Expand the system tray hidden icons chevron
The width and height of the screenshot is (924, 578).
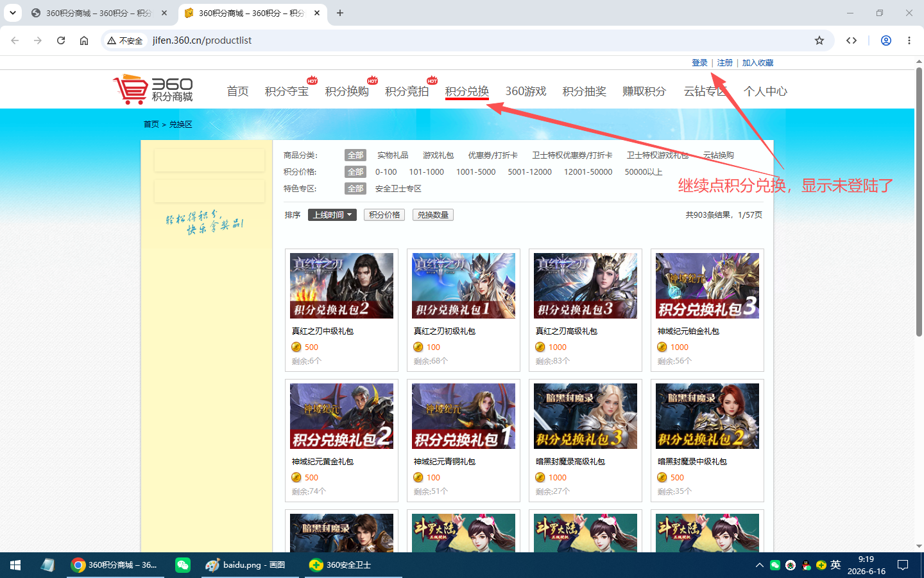pyautogui.click(x=760, y=565)
